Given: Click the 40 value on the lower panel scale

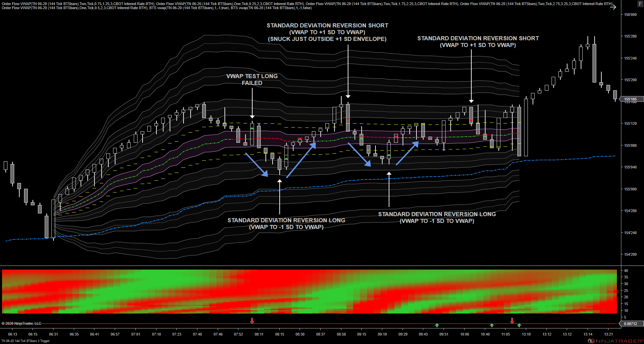Looking at the screenshot, I should (x=626, y=271).
